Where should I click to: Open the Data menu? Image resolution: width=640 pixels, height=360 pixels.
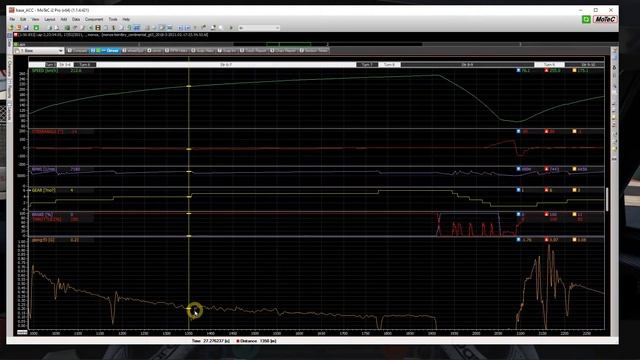click(x=76, y=19)
